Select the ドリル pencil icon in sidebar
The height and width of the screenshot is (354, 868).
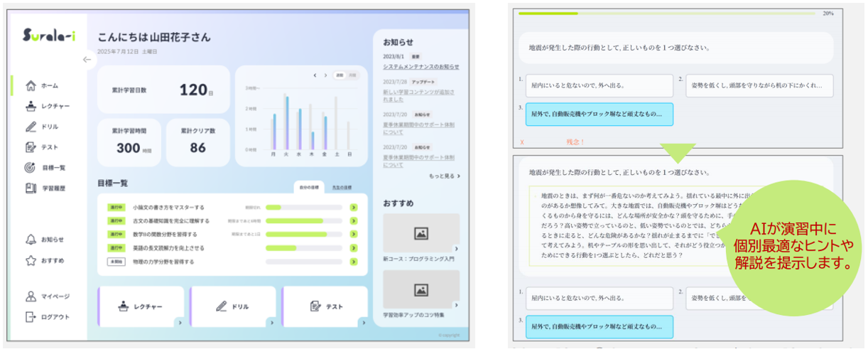[31, 127]
